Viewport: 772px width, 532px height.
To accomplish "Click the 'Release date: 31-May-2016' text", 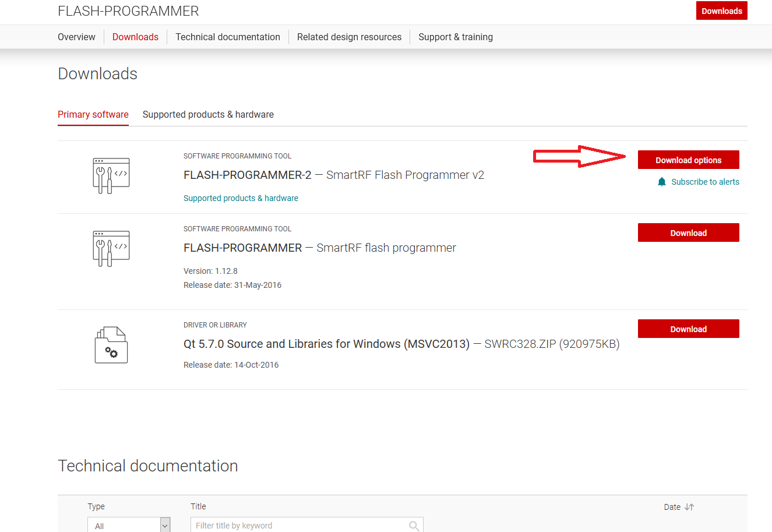I will (232, 285).
